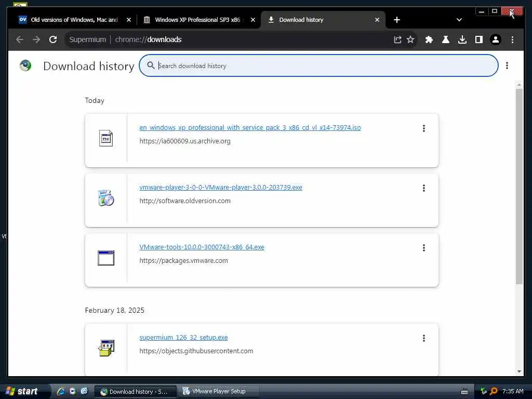This screenshot has width=532, height=399.
Task: Open the profile avatar icon
Action: (x=495, y=39)
